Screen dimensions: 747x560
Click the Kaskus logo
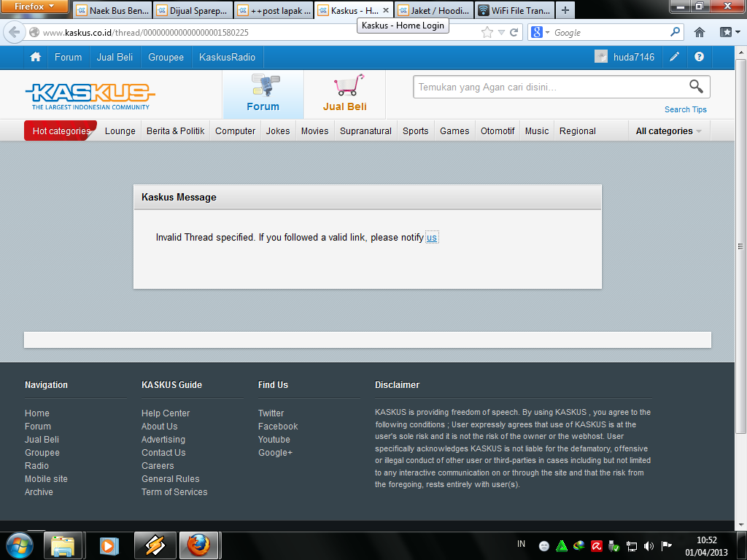pyautogui.click(x=90, y=96)
